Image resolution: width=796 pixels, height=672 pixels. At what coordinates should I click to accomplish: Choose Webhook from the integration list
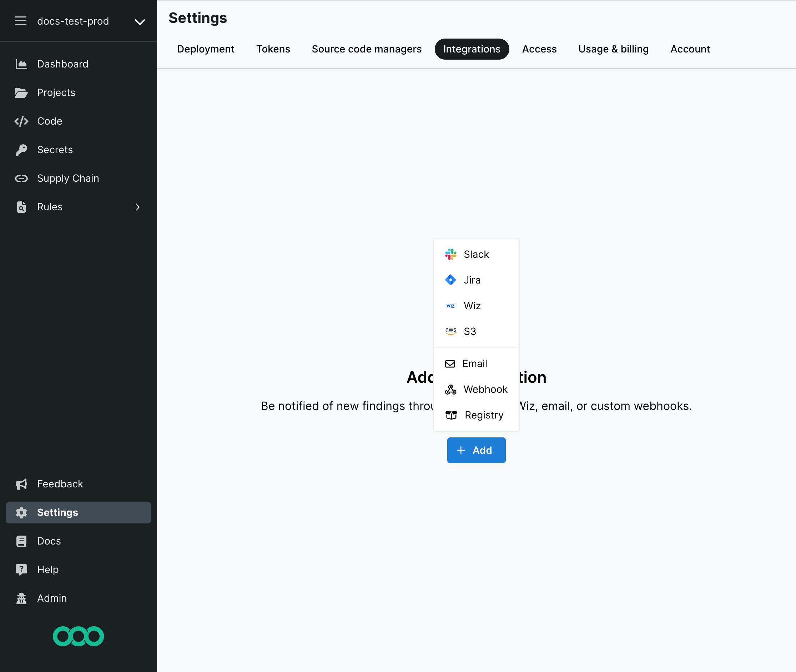point(485,389)
